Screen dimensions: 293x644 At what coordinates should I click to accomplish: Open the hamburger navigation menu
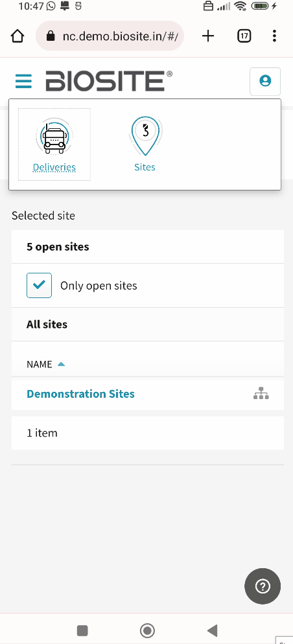[x=23, y=81]
